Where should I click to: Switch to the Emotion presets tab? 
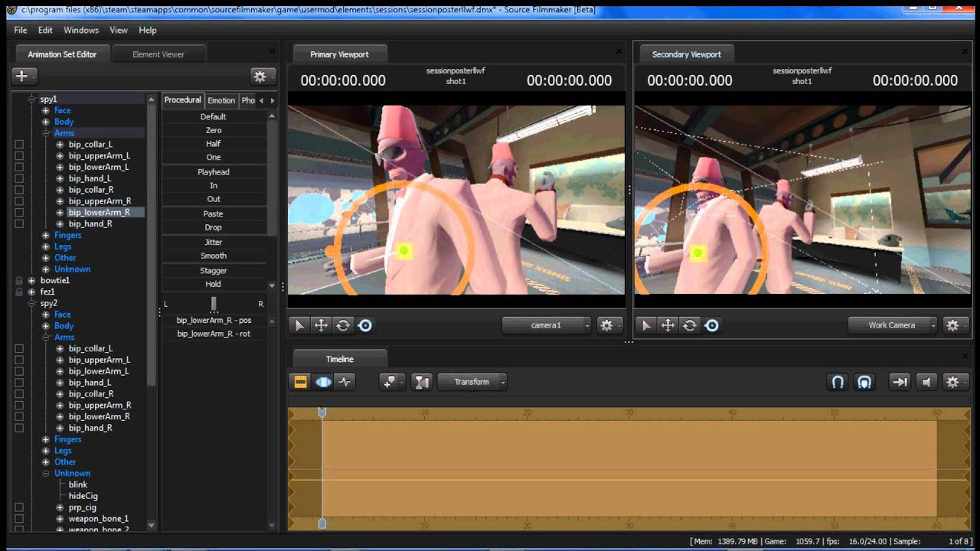coord(221,100)
